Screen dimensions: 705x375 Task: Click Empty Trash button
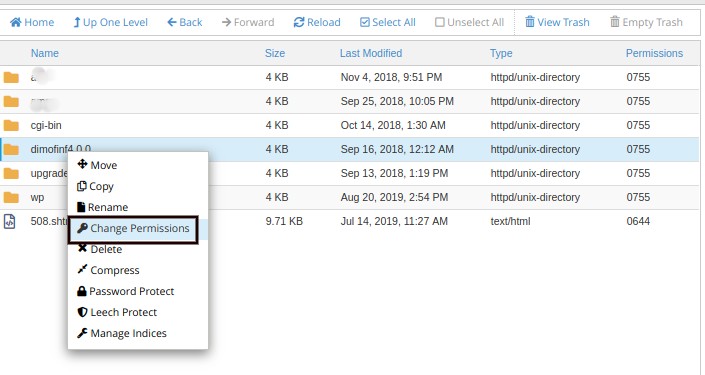(646, 22)
